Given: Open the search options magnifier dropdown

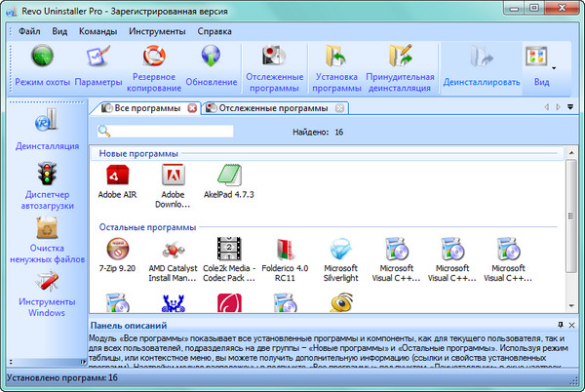Looking at the screenshot, I should tap(105, 131).
